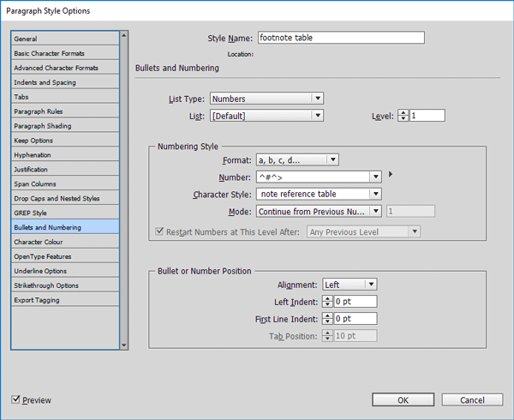The image size is (514, 420).
Task: Click the Cancel button
Action: [472, 399]
